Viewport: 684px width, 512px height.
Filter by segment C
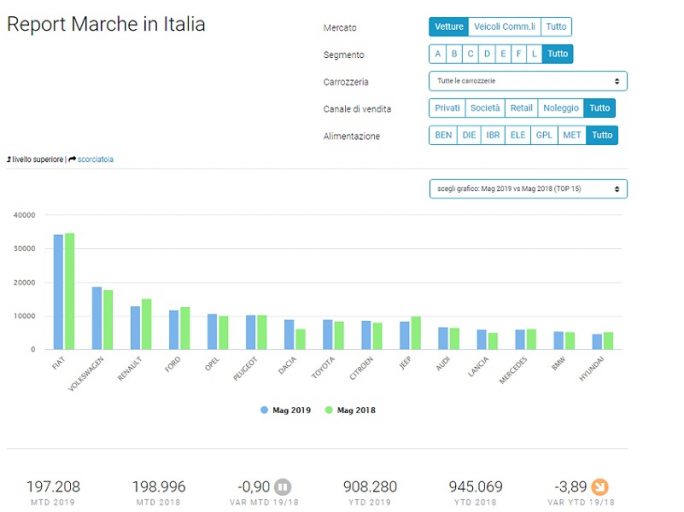coord(470,54)
